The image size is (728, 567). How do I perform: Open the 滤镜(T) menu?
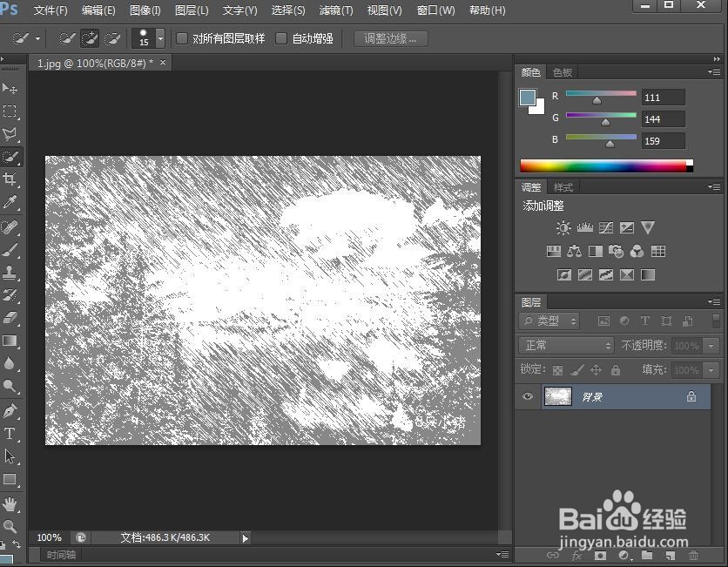click(336, 10)
